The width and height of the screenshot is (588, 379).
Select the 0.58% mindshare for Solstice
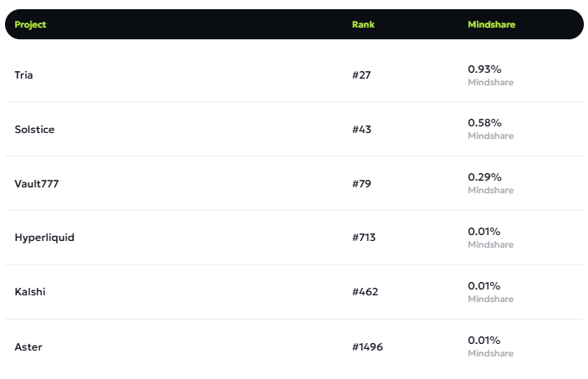[484, 123]
